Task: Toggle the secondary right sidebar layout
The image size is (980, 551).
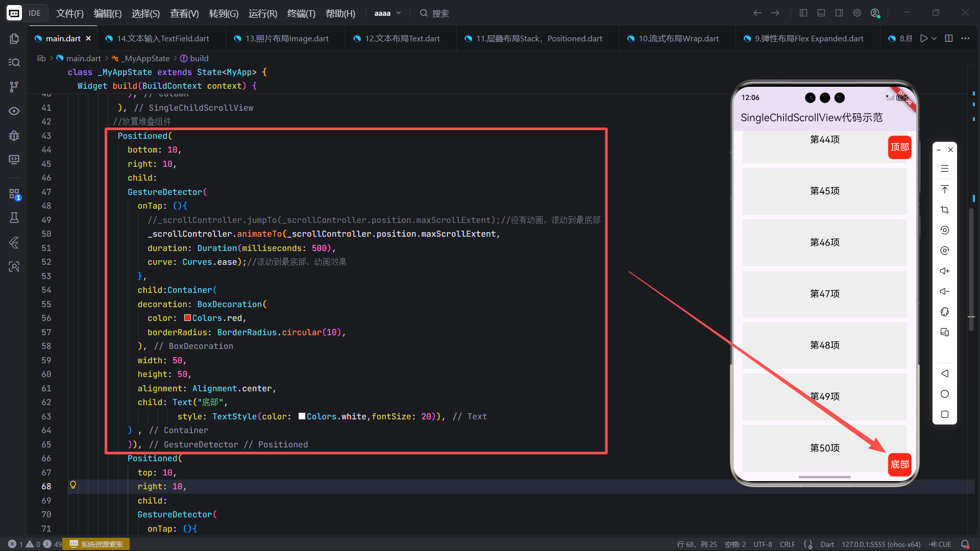Action: coord(839,13)
